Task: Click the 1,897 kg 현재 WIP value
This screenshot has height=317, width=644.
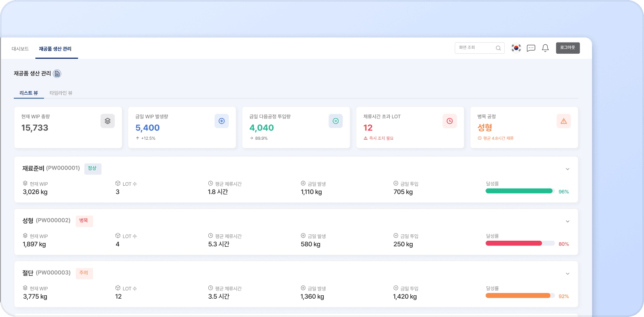Action: click(x=34, y=245)
